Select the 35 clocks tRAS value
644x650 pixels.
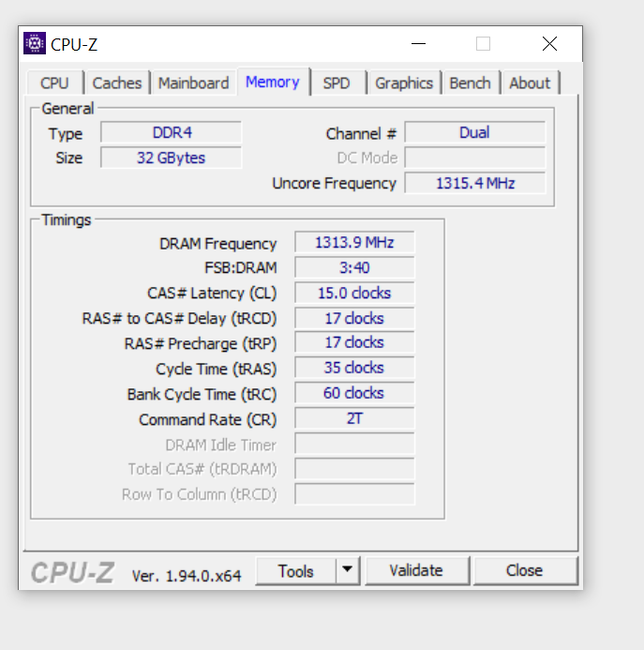tap(354, 368)
